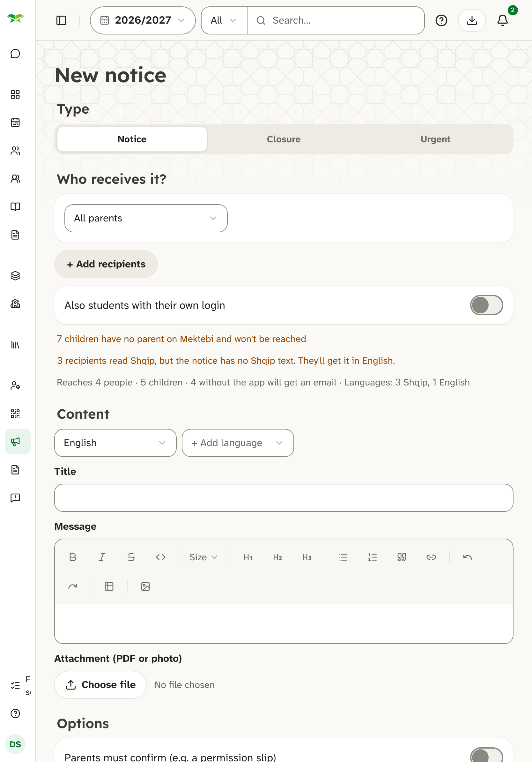Insert inline code in message editor
Viewport: 532px width, 762px height.
point(161,557)
